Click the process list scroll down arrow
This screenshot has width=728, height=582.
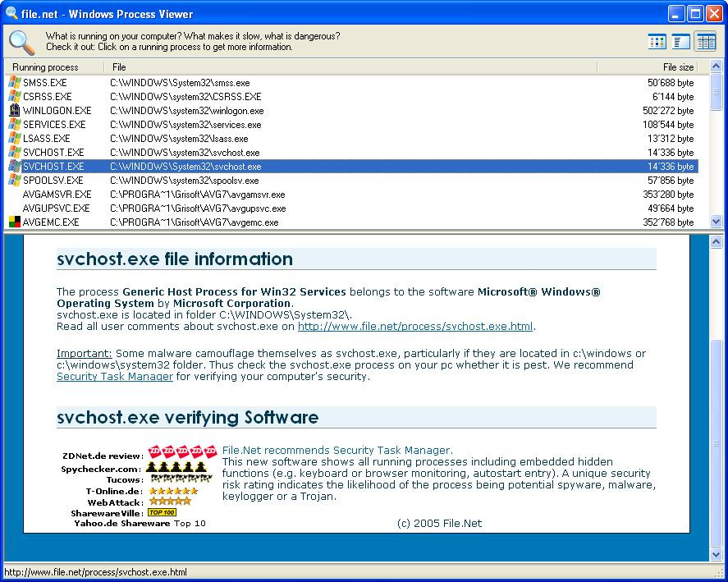[716, 222]
